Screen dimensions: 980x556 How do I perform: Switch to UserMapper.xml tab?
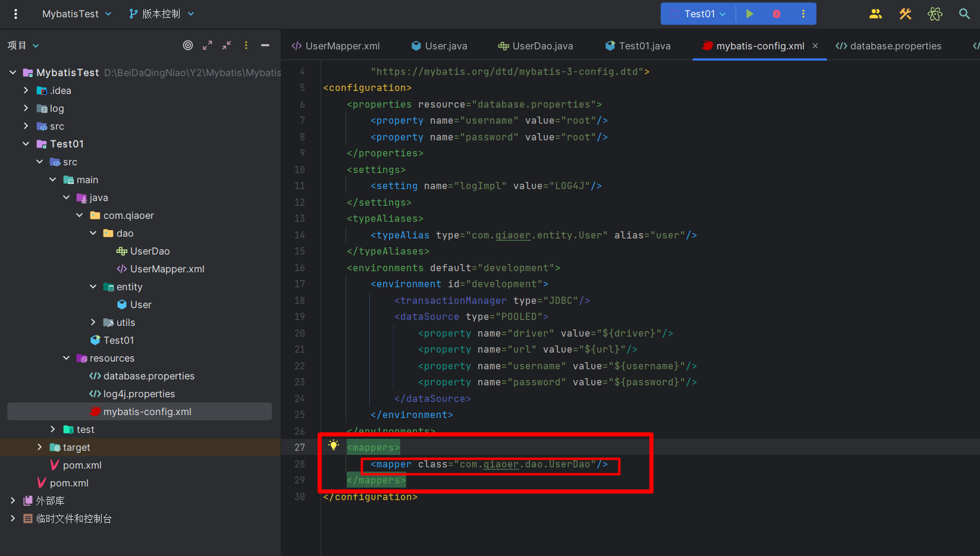335,46
